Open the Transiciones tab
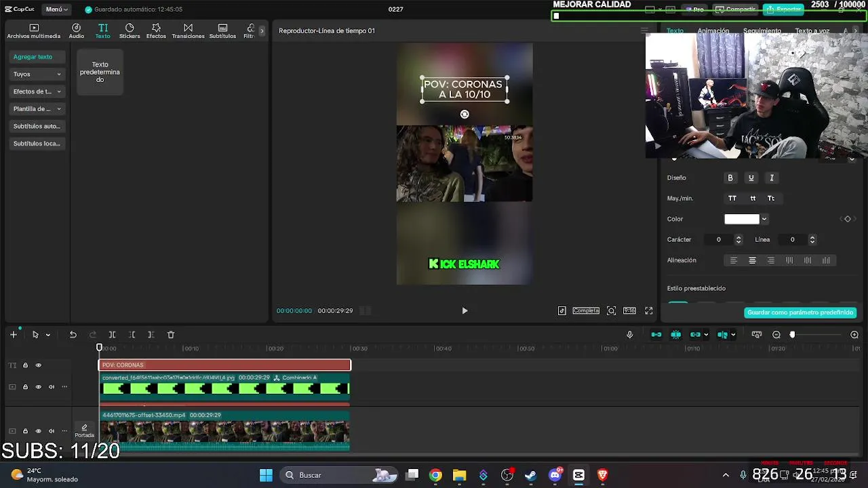The width and height of the screenshot is (868, 488). pos(188,31)
